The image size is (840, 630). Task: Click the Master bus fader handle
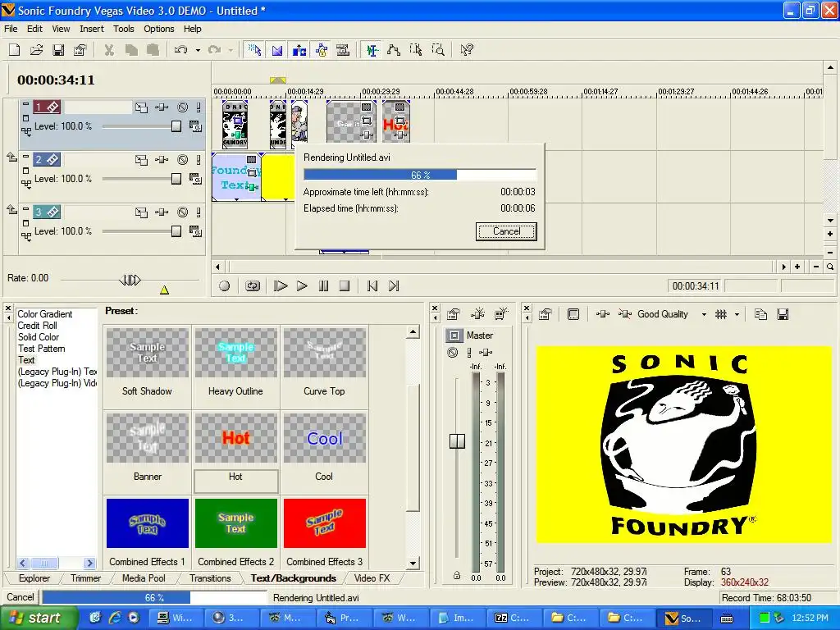tap(457, 441)
